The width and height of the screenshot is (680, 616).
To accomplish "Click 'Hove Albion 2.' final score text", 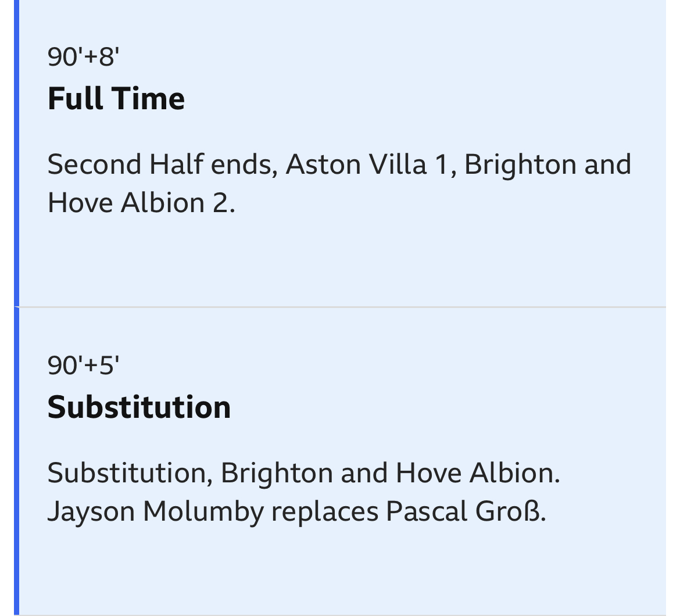I will [x=141, y=203].
